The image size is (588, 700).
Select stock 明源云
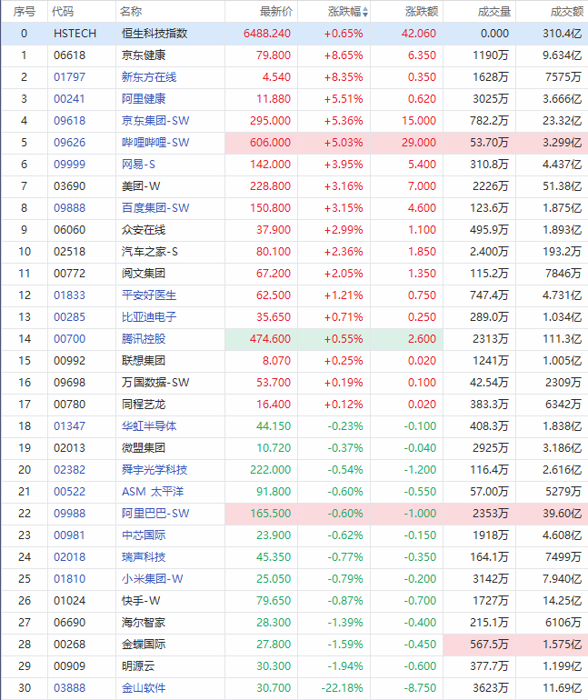[138, 666]
